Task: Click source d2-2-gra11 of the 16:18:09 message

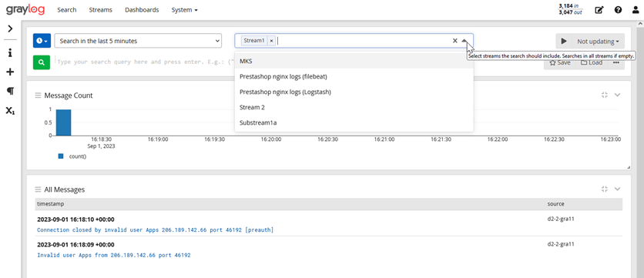Action: [561, 244]
